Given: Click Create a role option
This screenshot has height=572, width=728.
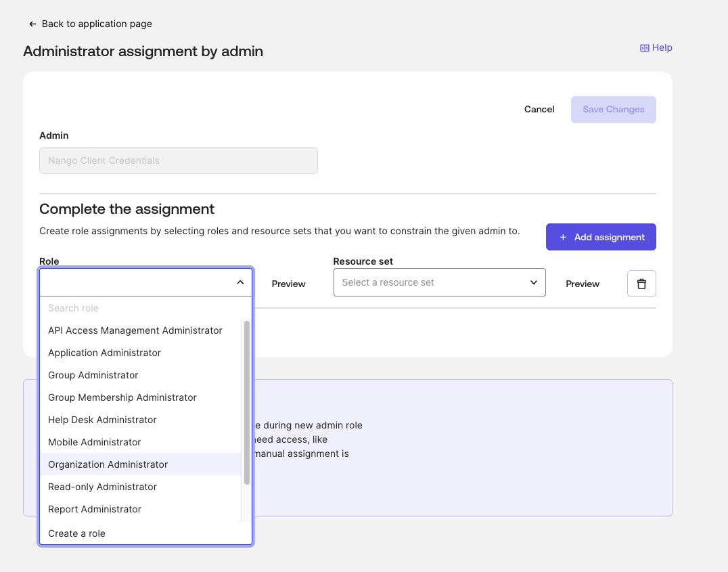Looking at the screenshot, I should point(77,533).
